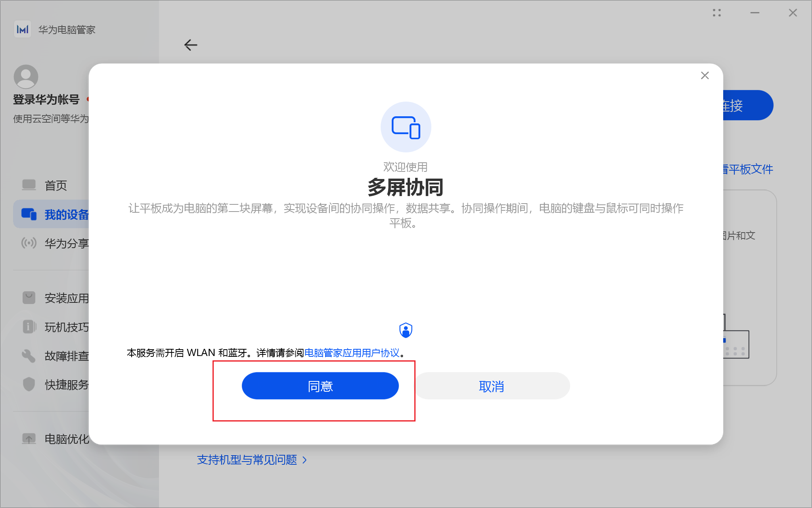
Task: Click the blue privacy shield icon
Action: tap(406, 330)
